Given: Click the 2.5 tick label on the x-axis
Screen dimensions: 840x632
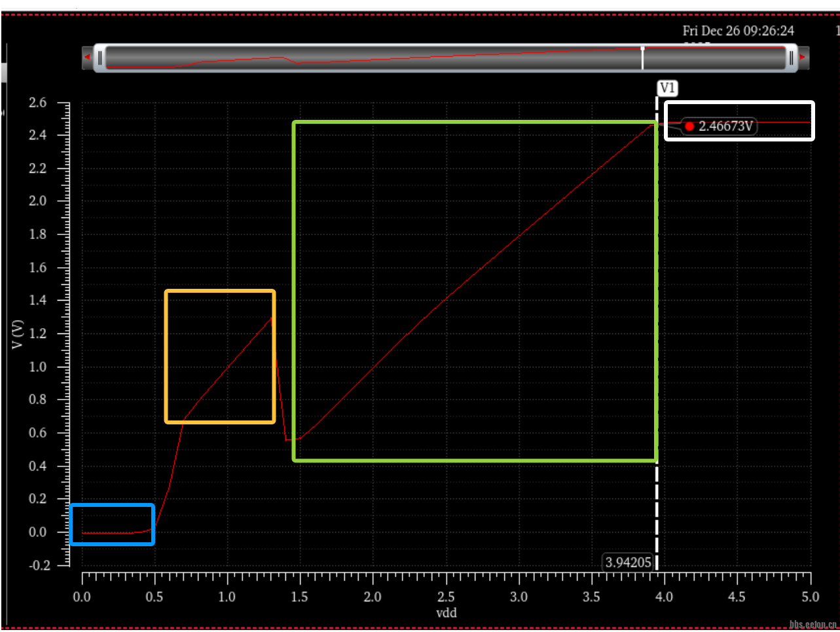Looking at the screenshot, I should tap(446, 597).
